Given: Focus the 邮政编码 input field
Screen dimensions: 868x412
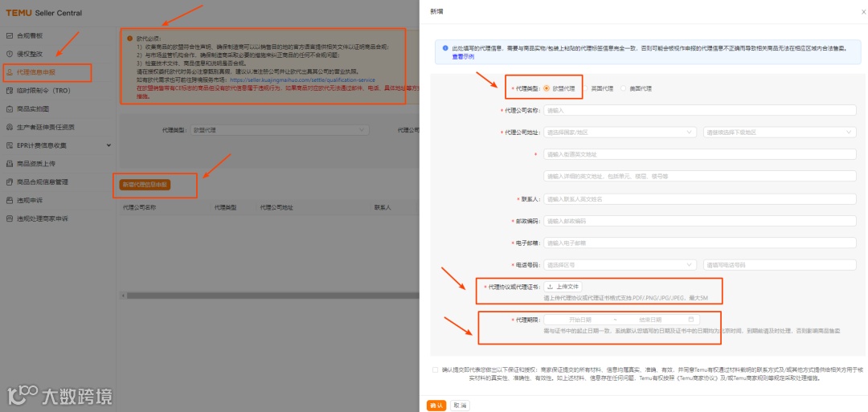Looking at the screenshot, I should (700, 221).
